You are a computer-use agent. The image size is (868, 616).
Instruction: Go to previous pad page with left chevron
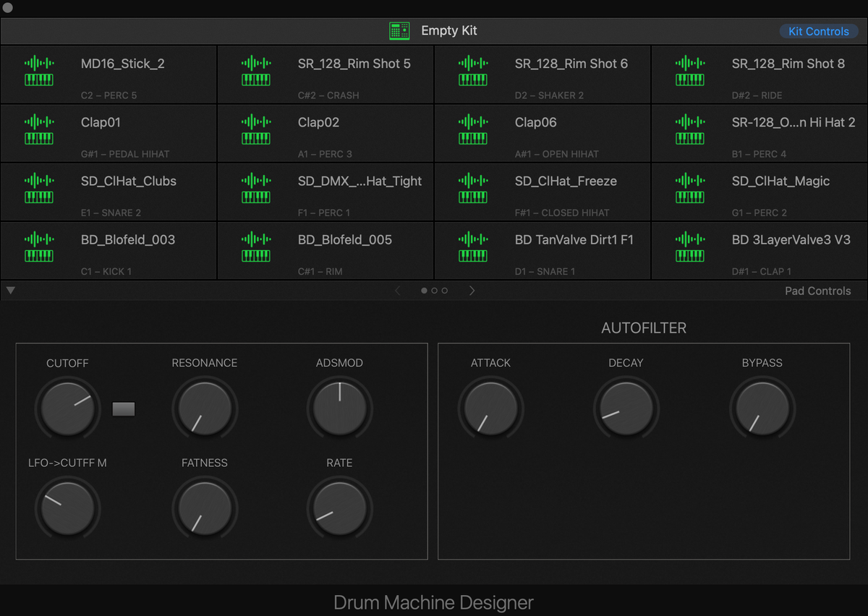tap(397, 291)
